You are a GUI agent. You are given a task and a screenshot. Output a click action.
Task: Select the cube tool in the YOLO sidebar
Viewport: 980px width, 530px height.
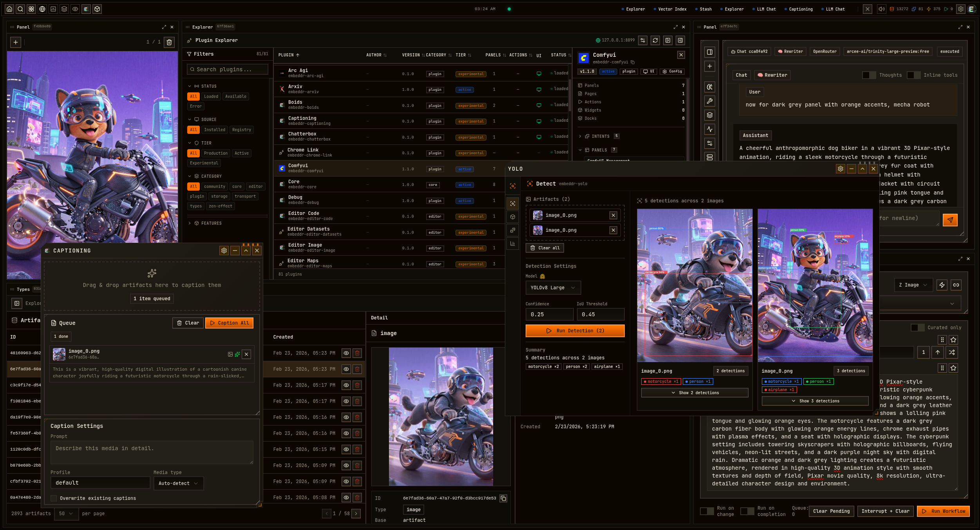pos(513,216)
